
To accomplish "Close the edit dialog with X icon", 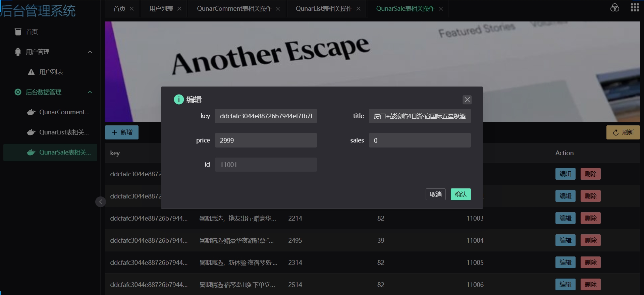I will [x=467, y=100].
